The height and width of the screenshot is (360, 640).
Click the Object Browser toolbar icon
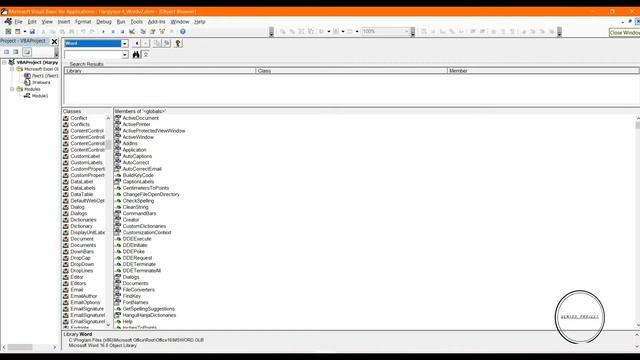(x=162, y=31)
